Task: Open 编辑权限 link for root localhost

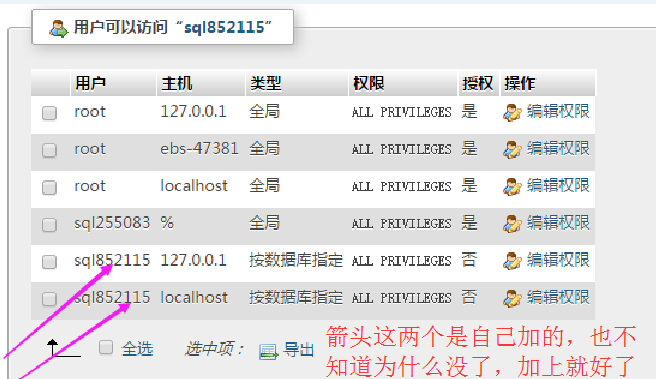Action: pyautogui.click(x=558, y=185)
